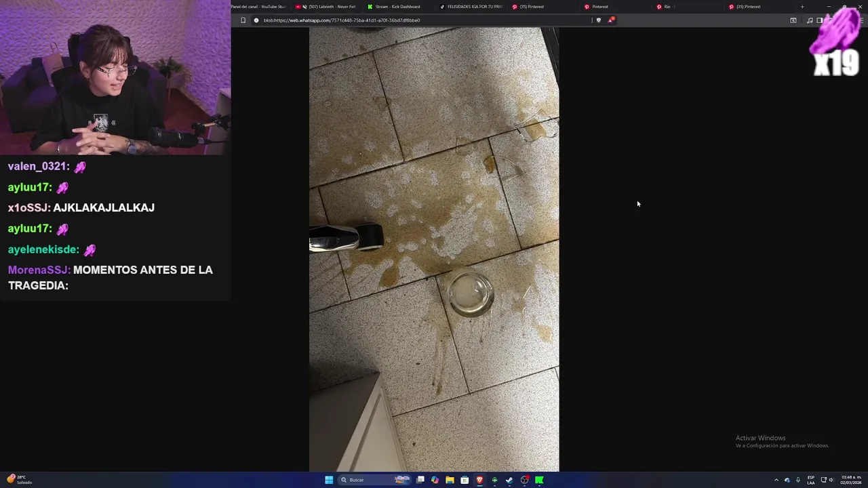Click the Brave Rewards triangle icon

pos(610,20)
